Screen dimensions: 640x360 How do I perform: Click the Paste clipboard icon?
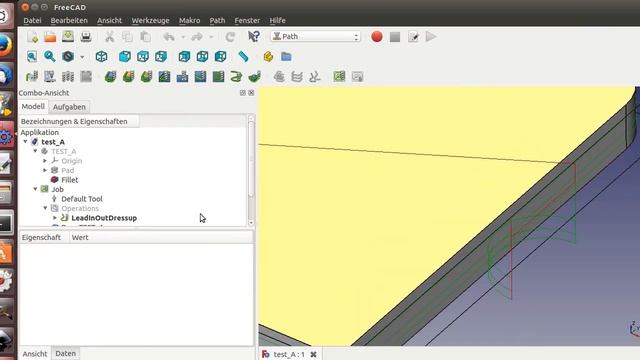tap(145, 37)
